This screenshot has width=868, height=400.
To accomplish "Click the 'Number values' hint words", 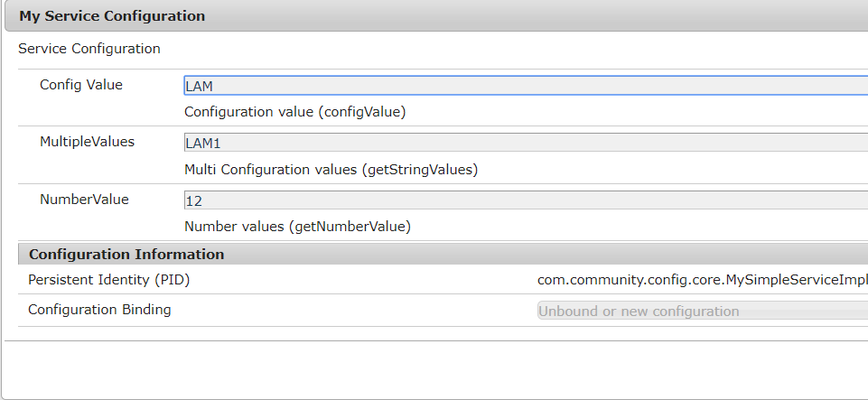I will tap(234, 227).
